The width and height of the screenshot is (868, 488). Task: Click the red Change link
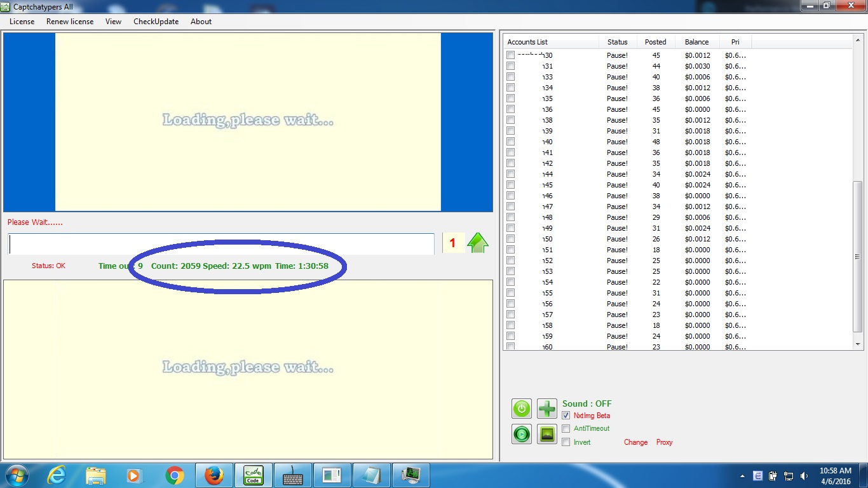tap(635, 442)
